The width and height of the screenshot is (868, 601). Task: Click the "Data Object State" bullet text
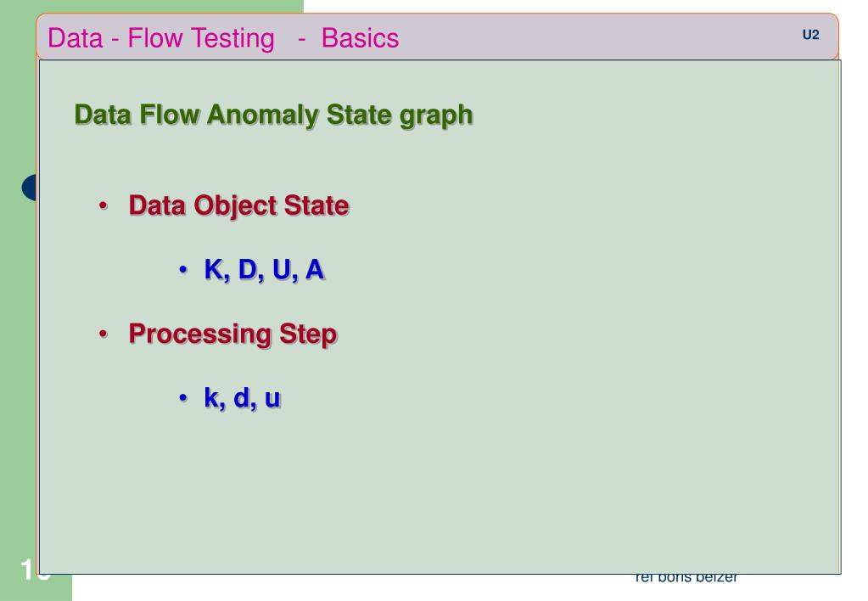238,205
